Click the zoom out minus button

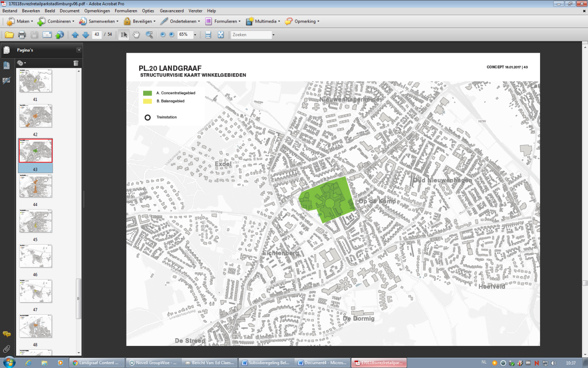[163, 35]
